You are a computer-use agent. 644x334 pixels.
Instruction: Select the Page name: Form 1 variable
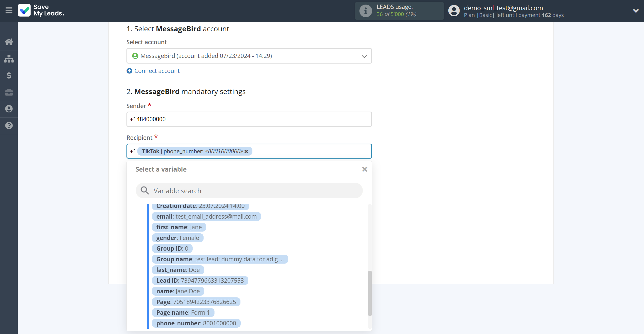coord(183,313)
